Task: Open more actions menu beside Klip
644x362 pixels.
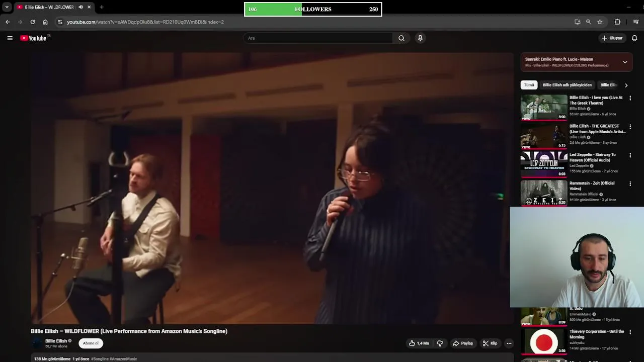Action: [x=509, y=343]
